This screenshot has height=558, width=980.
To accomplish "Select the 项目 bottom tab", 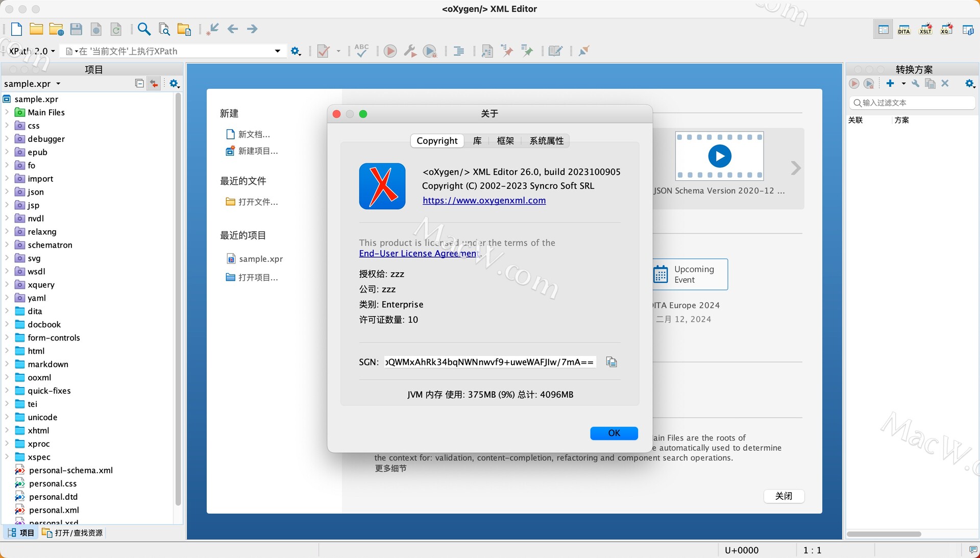I will 21,532.
